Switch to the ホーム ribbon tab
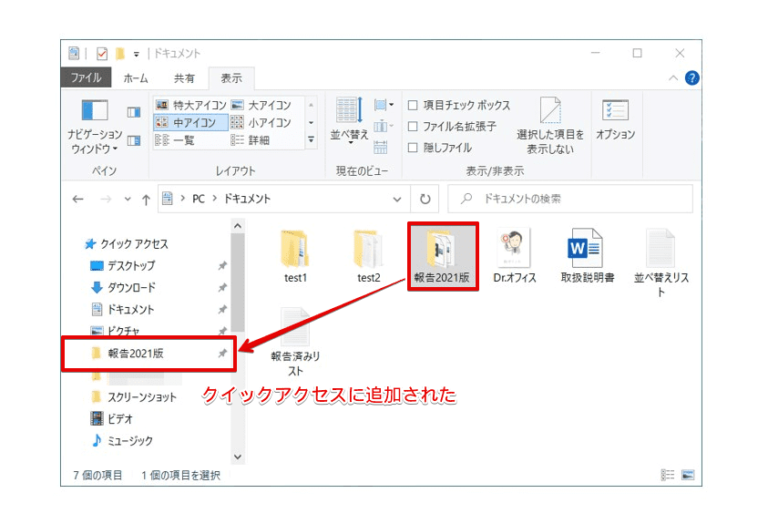Image resolution: width=768 pixels, height=524 pixels. pyautogui.click(x=136, y=78)
